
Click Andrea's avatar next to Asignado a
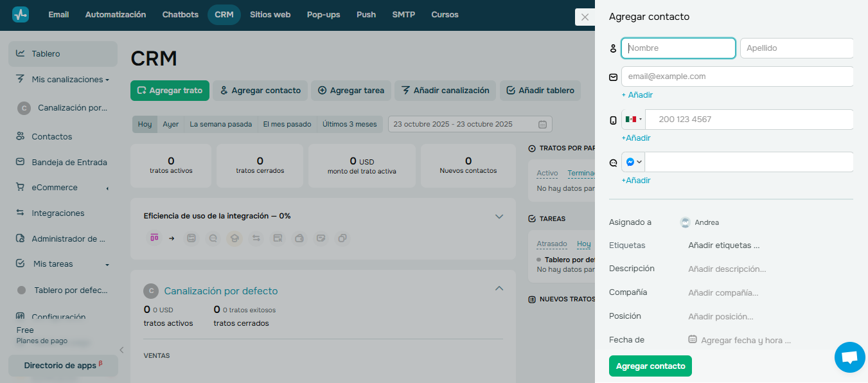[x=685, y=222]
